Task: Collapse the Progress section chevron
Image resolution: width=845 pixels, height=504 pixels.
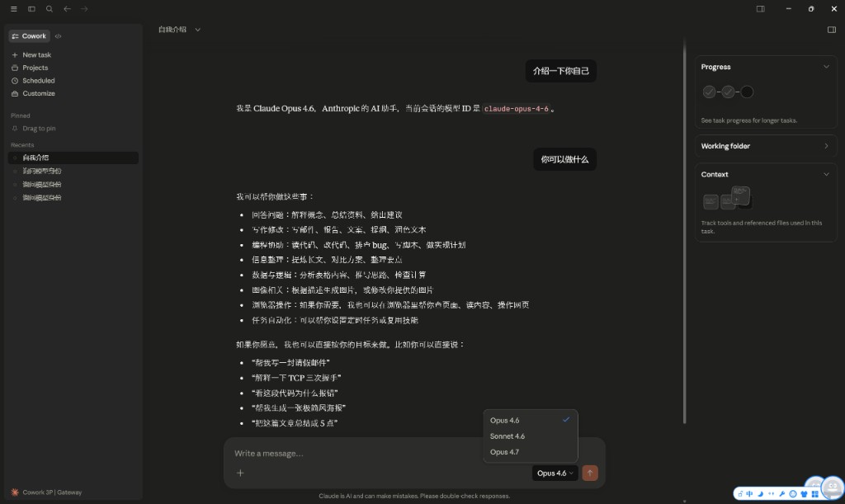Action: click(x=826, y=67)
